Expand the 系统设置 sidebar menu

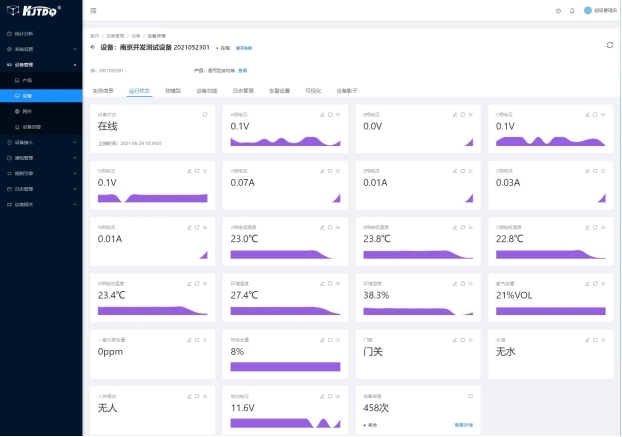(38, 48)
